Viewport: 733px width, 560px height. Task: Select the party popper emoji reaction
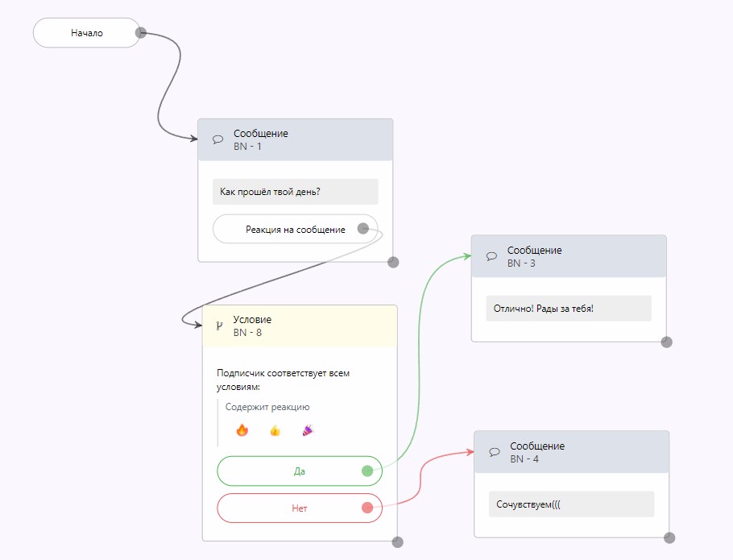coord(307,430)
